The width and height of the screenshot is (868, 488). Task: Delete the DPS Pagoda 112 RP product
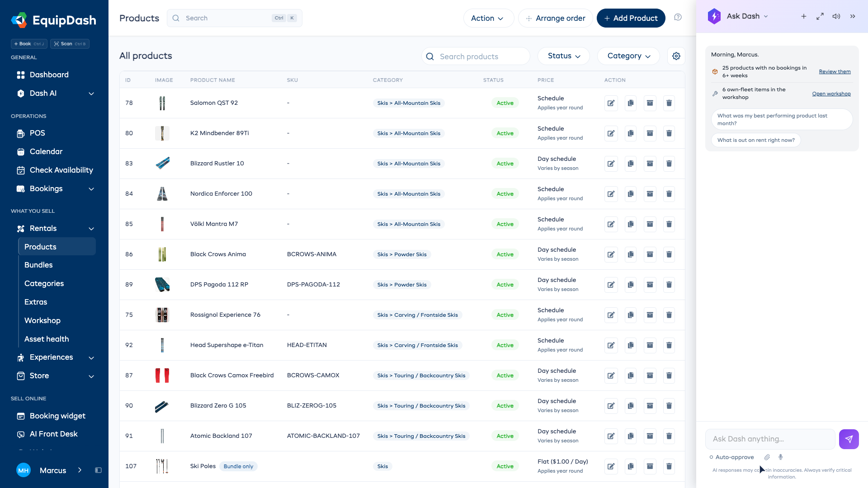(x=669, y=285)
